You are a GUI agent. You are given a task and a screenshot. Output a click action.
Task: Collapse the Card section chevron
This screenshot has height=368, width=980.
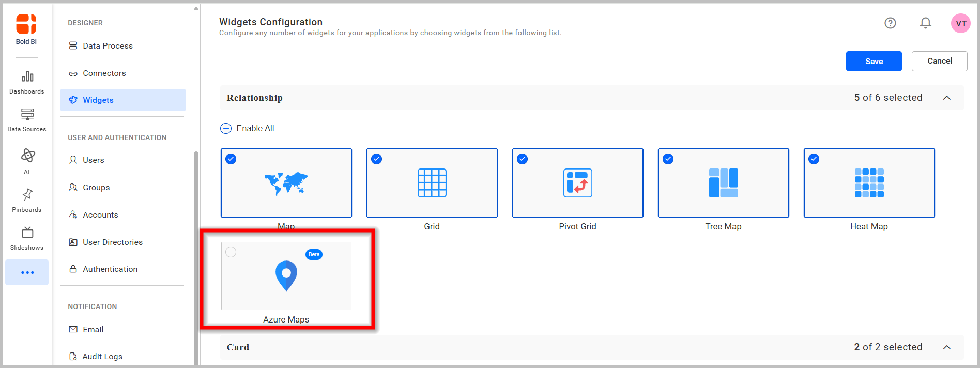(x=947, y=347)
